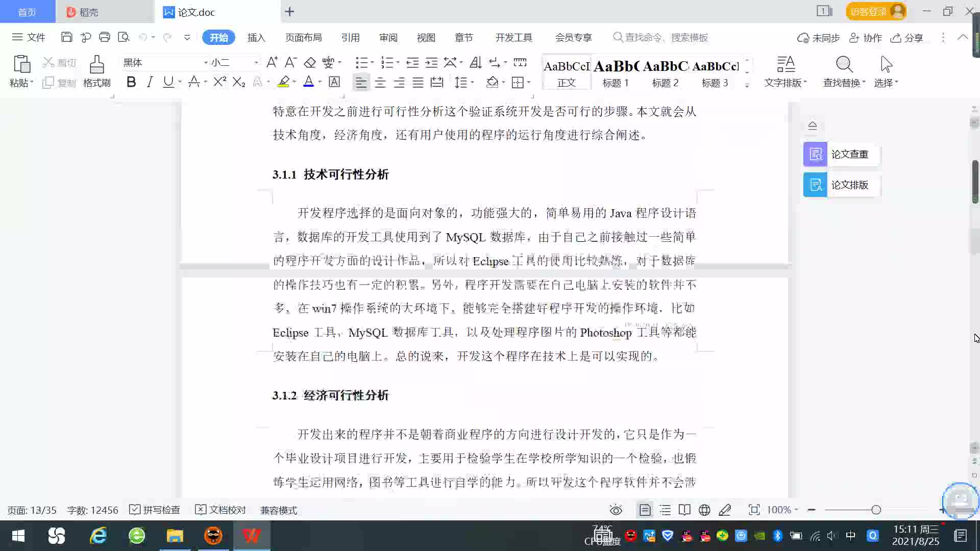Click the zoom slider handle

pos(876,510)
